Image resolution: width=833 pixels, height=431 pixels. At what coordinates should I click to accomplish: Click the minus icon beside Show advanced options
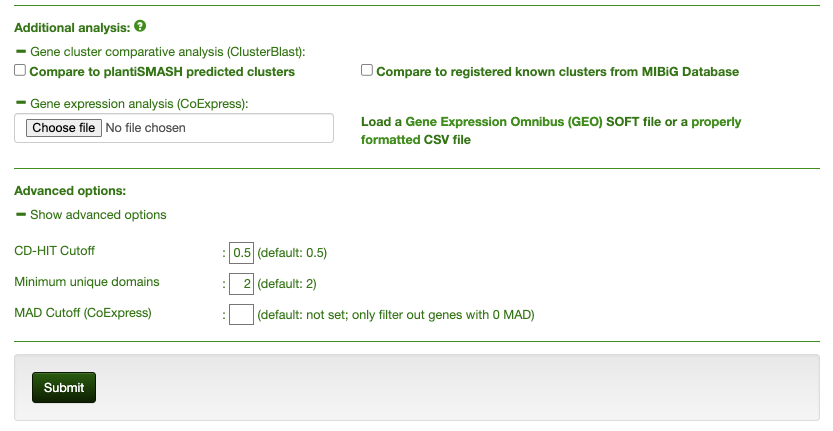tap(21, 214)
